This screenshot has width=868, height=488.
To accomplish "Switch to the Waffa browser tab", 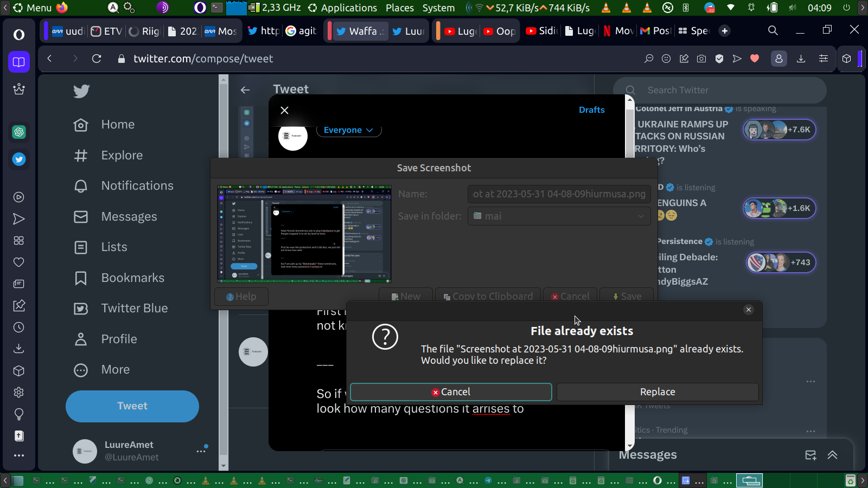I will point(360,31).
